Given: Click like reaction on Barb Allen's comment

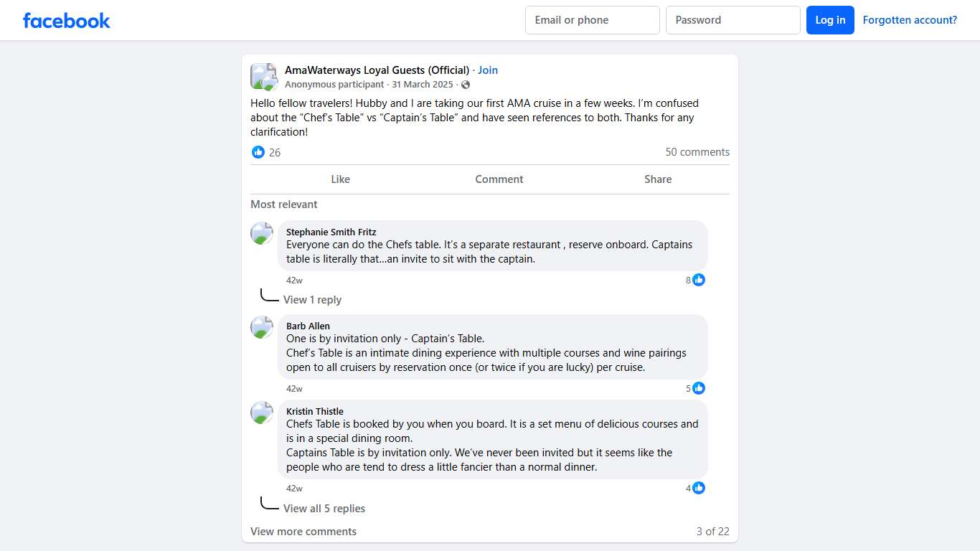Looking at the screenshot, I should [x=699, y=388].
